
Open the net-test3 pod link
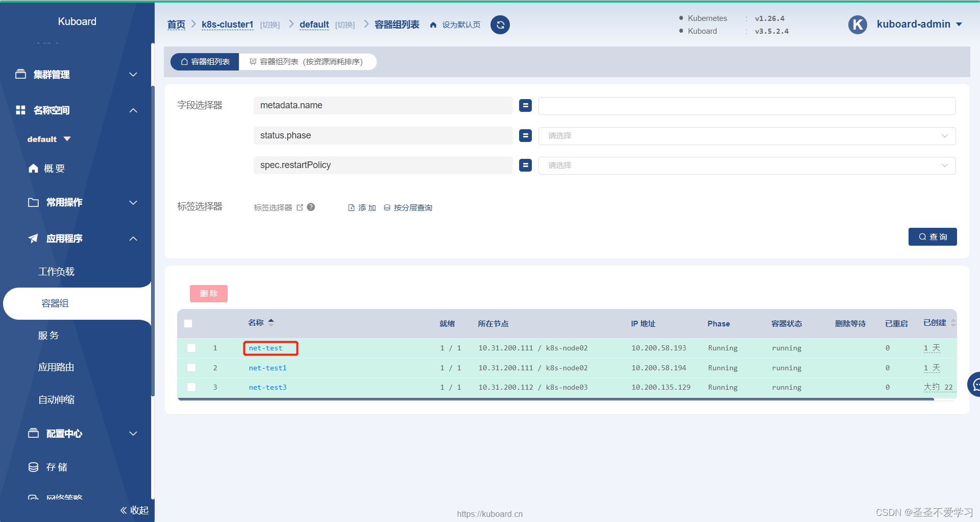pos(267,387)
